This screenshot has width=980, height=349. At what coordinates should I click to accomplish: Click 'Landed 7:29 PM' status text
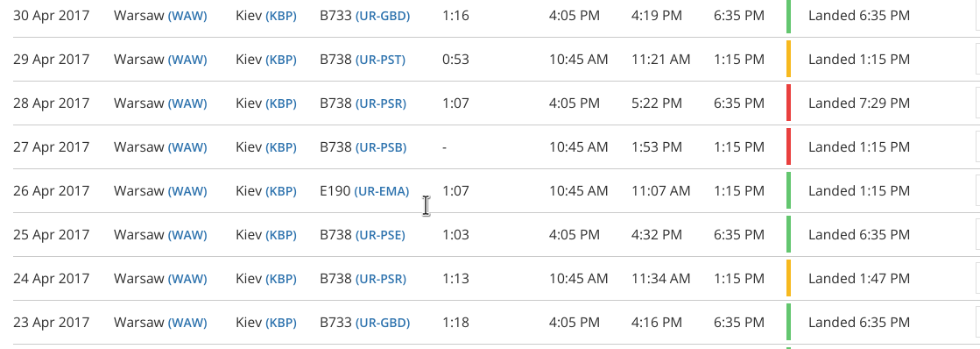[859, 103]
